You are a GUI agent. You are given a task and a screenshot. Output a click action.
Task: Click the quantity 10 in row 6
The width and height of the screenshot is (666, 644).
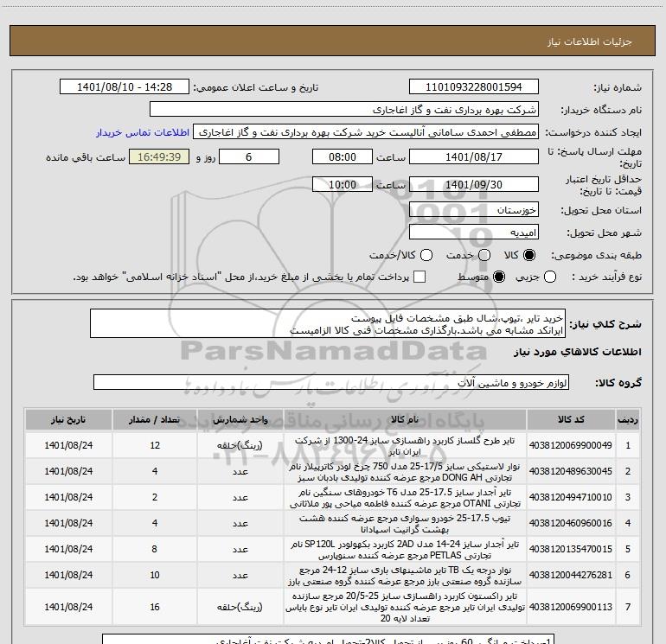[155, 575]
